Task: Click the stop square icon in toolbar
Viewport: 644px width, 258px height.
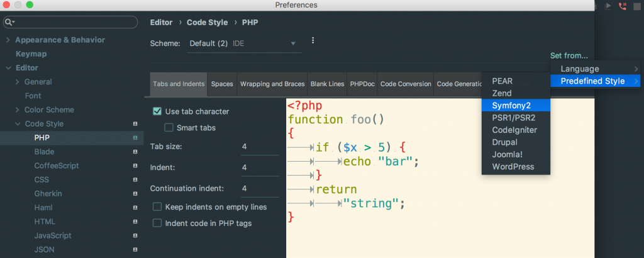Action: (638, 6)
